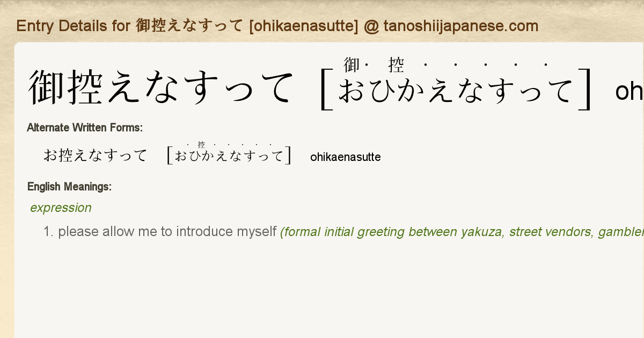
Task: Click the definition number 1
Action: tap(48, 232)
